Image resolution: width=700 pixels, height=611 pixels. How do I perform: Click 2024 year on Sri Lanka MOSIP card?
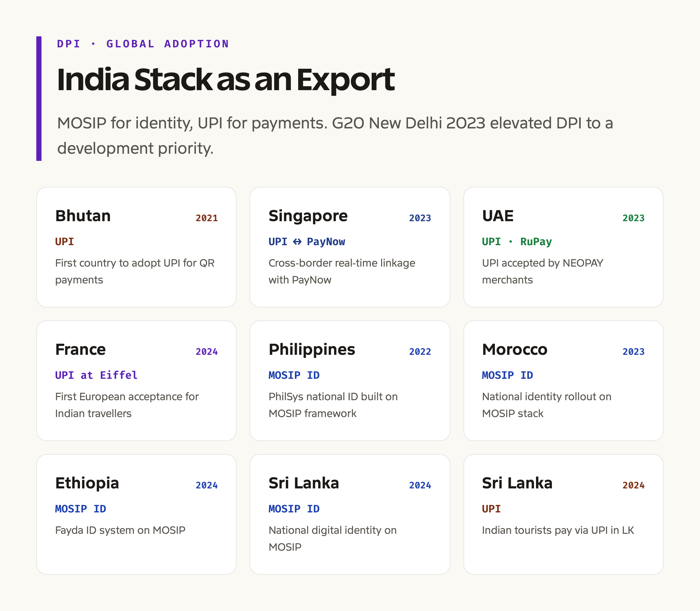coord(420,485)
